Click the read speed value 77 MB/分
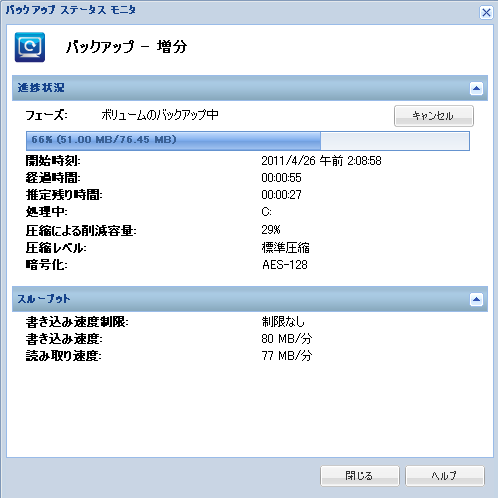498x498 pixels. pyautogui.click(x=287, y=356)
